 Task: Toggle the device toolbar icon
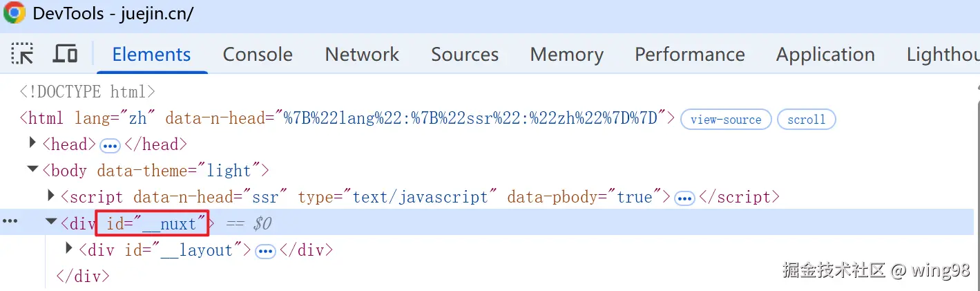coord(65,54)
